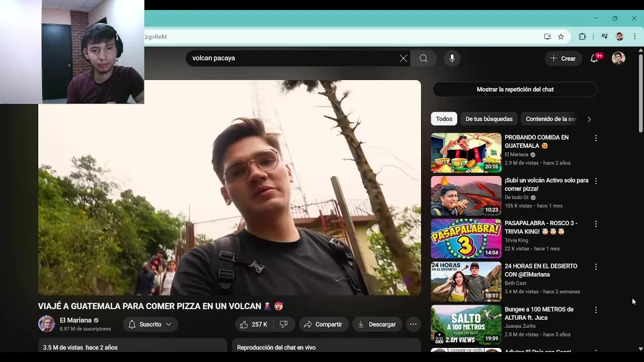Click video title 'VIAJÉ A GUATEMALA PARA COMER PIZZA'

[x=161, y=306]
